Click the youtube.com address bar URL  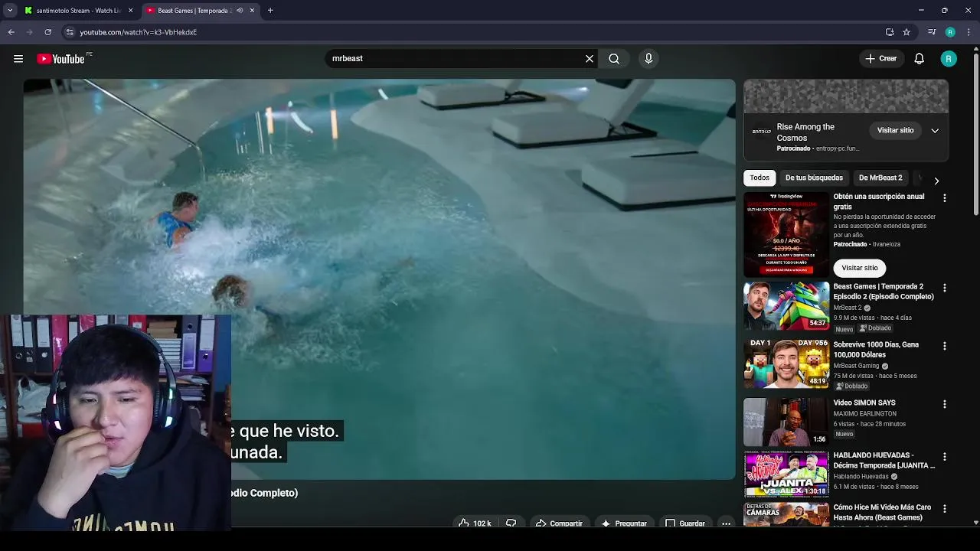pyautogui.click(x=139, y=32)
